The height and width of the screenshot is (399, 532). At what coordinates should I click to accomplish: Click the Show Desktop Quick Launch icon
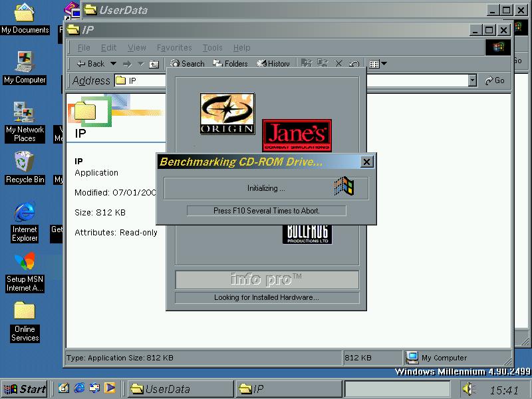[65, 388]
